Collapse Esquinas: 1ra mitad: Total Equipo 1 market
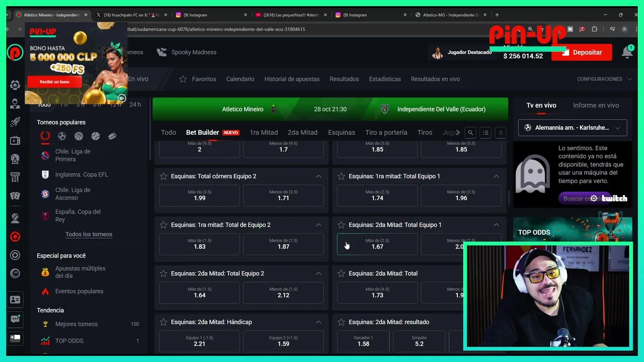 click(496, 176)
